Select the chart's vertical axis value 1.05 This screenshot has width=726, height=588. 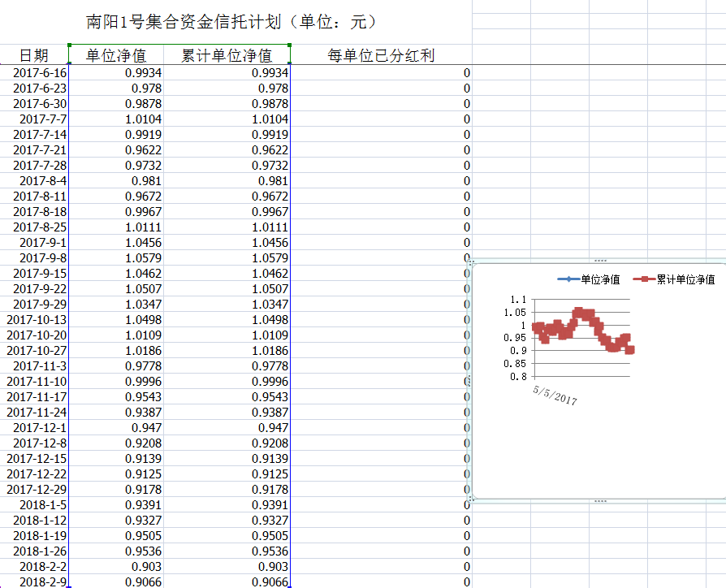coord(515,312)
